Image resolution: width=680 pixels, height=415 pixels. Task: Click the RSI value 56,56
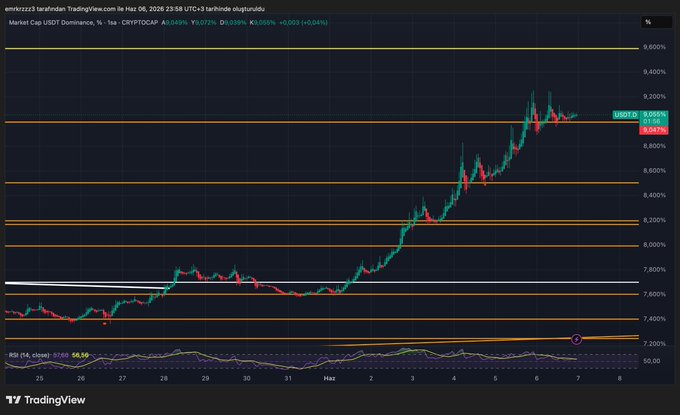point(80,355)
